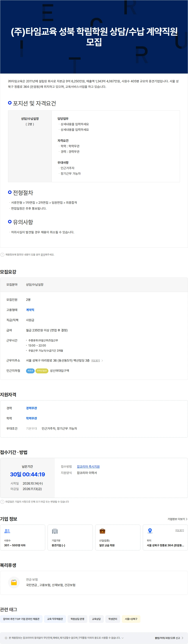
Task: Select the 교육 직무채용관 tag
Action: pos(55,619)
